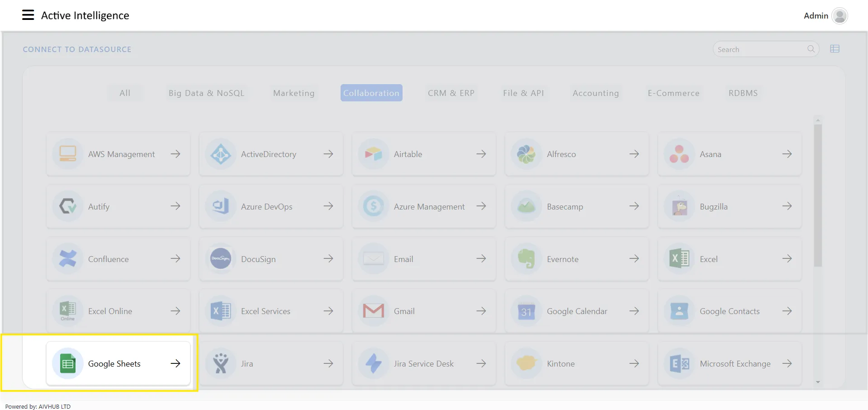
Task: Click the Excel Services label
Action: [x=266, y=311]
